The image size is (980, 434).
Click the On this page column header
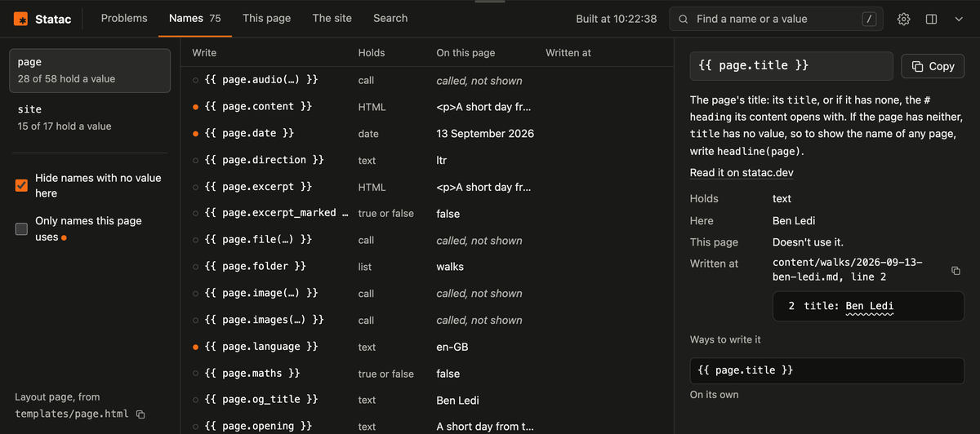click(x=465, y=52)
